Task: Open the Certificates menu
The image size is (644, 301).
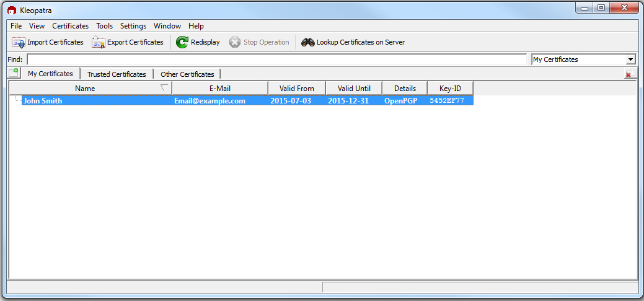Action: click(x=70, y=26)
